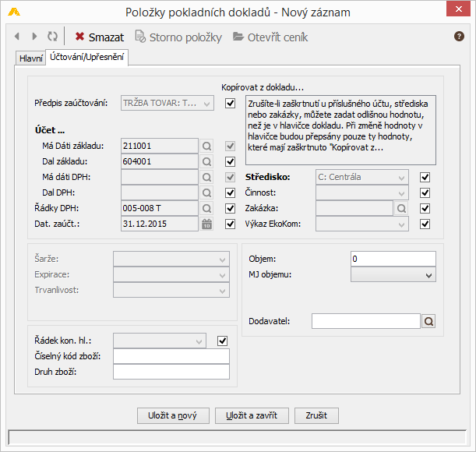
Task: Open calendar for Dat. zaúčt.
Action: pos(206,224)
